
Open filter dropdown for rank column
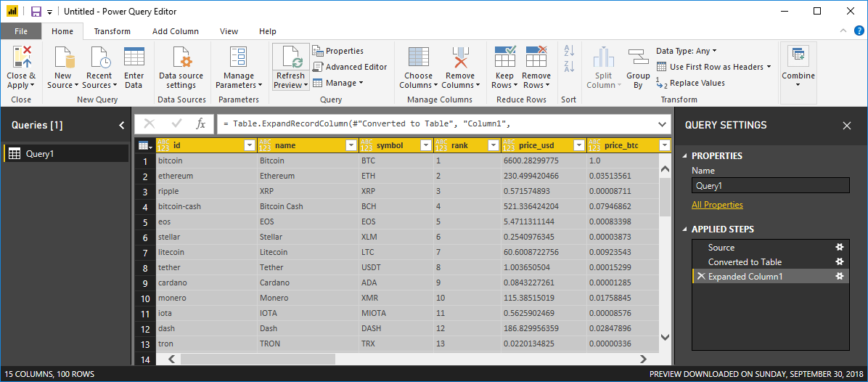point(493,145)
